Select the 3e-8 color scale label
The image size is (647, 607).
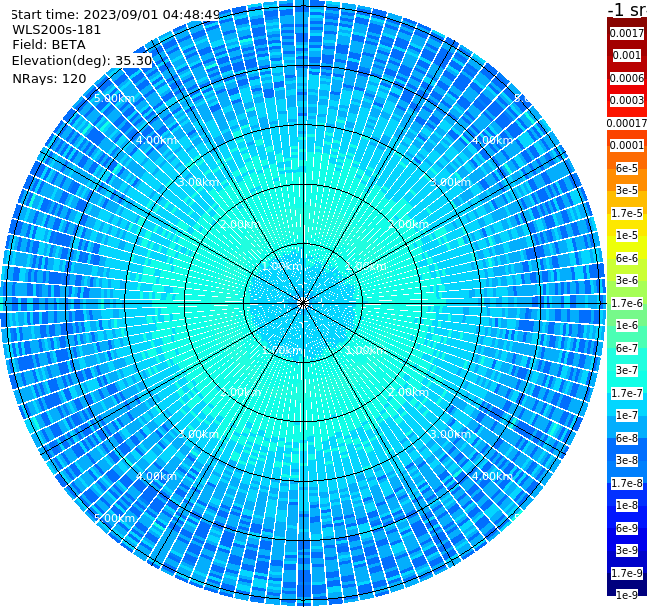click(x=627, y=460)
